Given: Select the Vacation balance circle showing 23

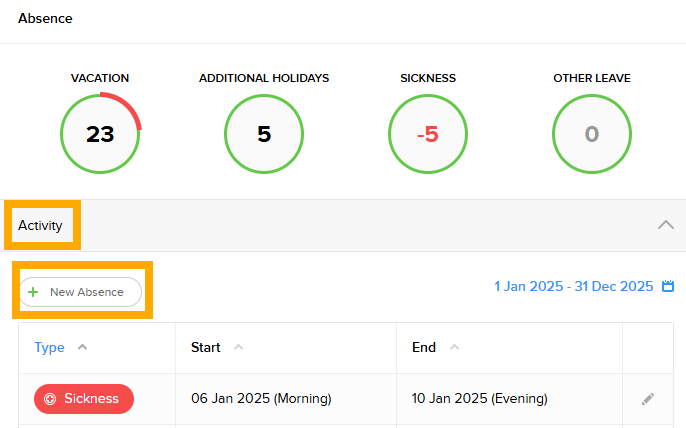Looking at the screenshot, I should [x=100, y=134].
